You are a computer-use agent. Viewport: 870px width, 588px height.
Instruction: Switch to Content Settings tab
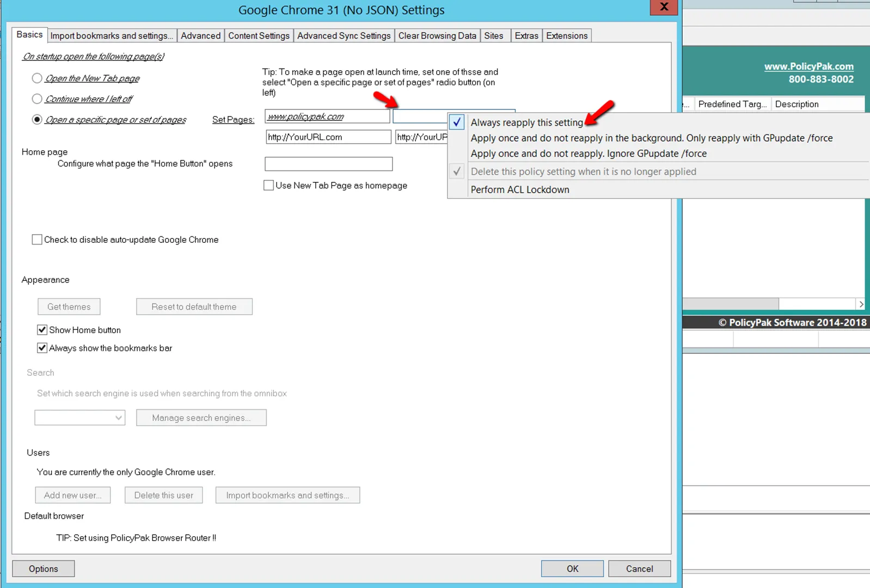click(x=259, y=36)
